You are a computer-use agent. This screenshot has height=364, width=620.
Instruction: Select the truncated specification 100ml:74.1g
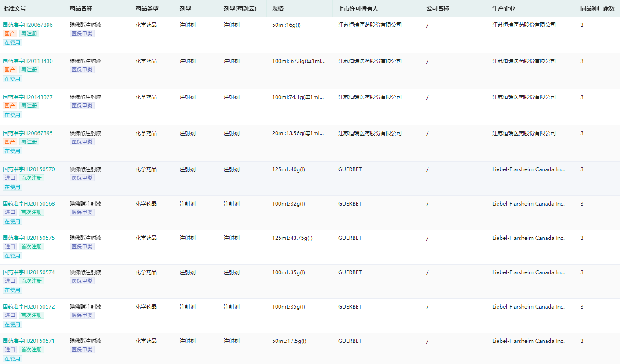pyautogui.click(x=298, y=97)
